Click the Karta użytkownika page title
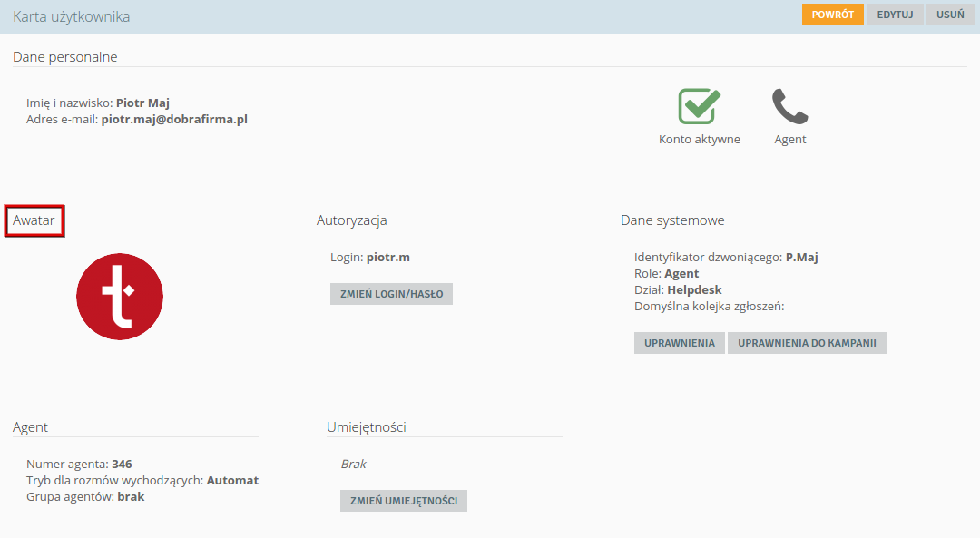Viewport: 980px width, 538px height. point(72,17)
